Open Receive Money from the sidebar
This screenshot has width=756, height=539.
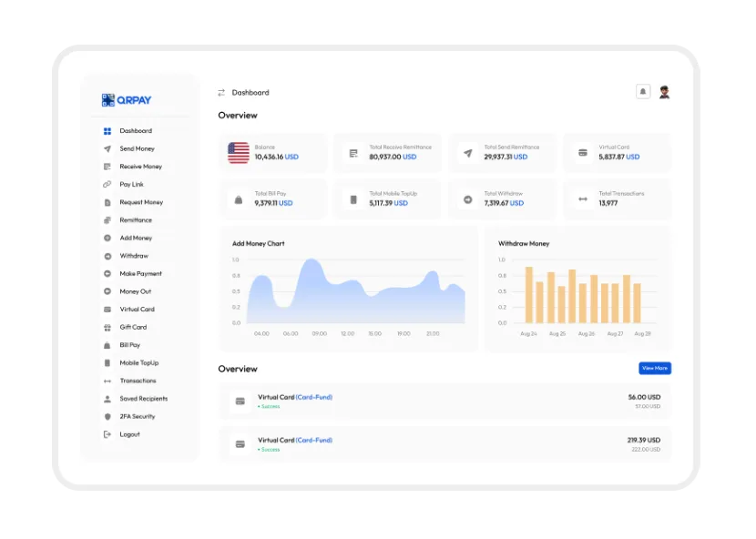coord(140,167)
